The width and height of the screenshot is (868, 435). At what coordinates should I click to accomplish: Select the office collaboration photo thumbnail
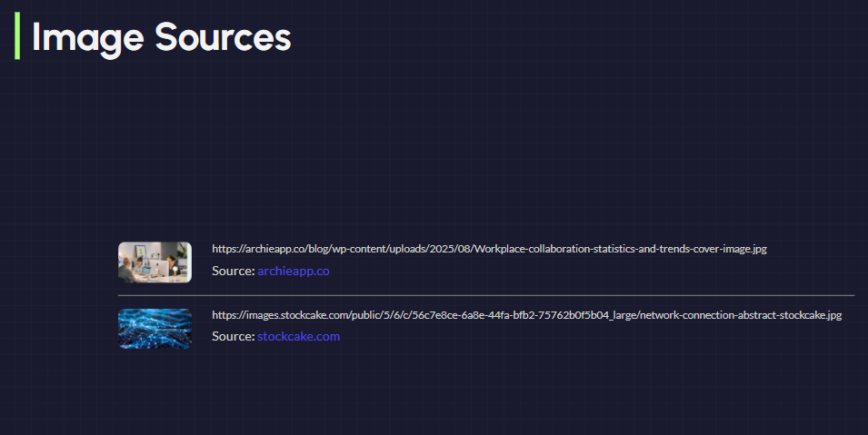pos(155,262)
